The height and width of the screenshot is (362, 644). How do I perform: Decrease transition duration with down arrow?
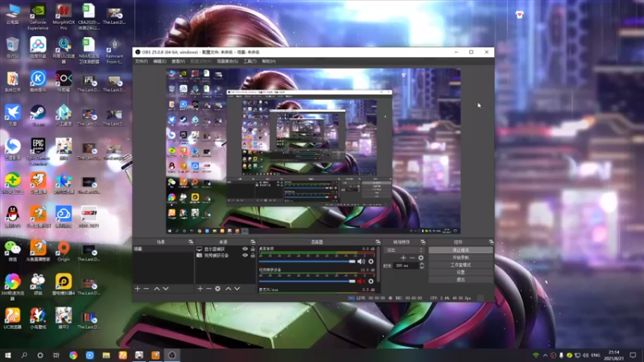pyautogui.click(x=422, y=268)
